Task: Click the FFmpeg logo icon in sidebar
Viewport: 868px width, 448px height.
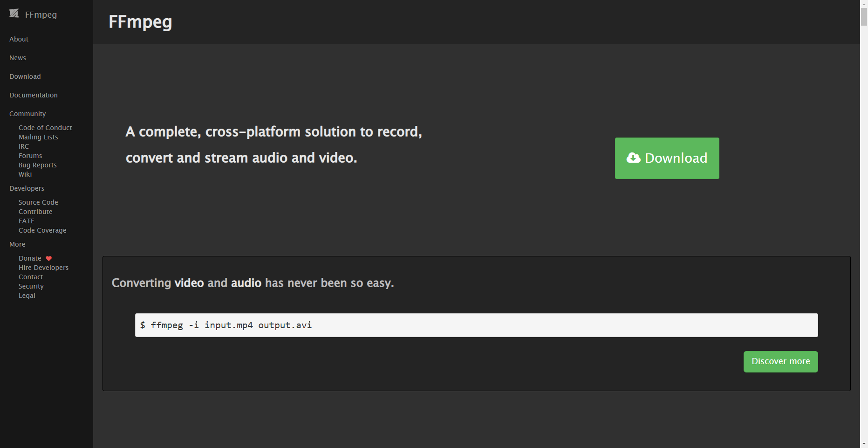Action: [x=14, y=14]
